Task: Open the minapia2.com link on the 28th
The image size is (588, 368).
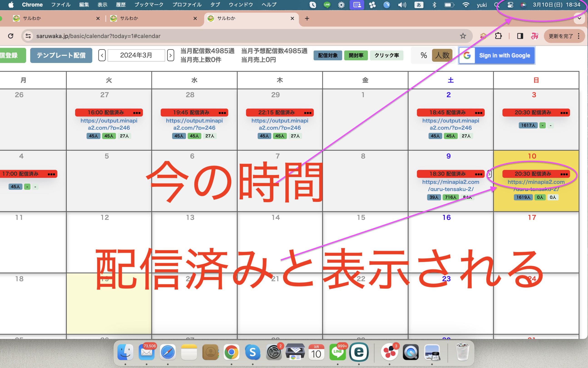Action: (194, 124)
